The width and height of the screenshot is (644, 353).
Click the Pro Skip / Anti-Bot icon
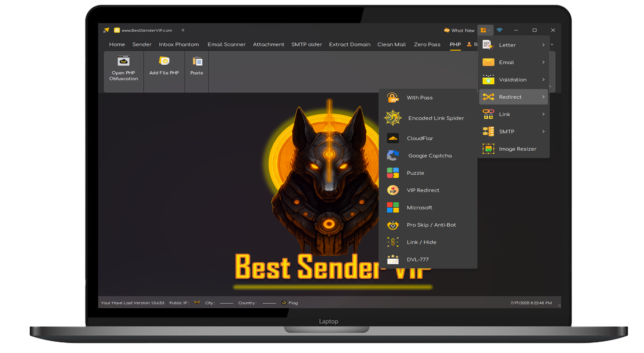pyautogui.click(x=393, y=225)
